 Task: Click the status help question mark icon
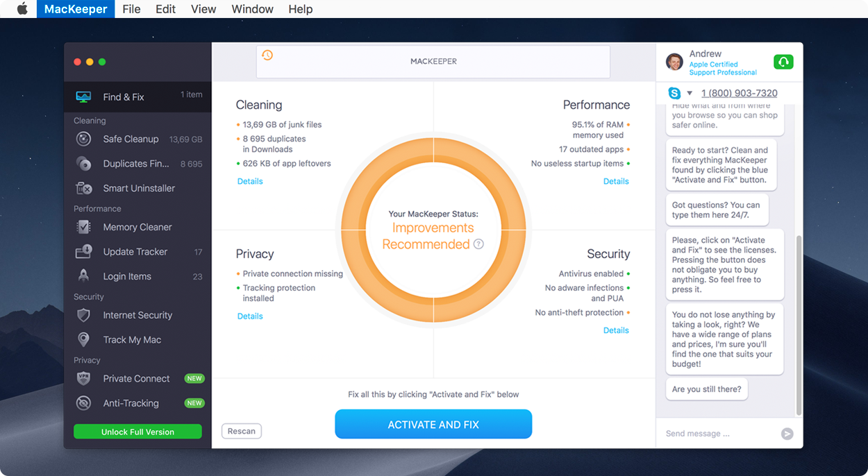478,244
